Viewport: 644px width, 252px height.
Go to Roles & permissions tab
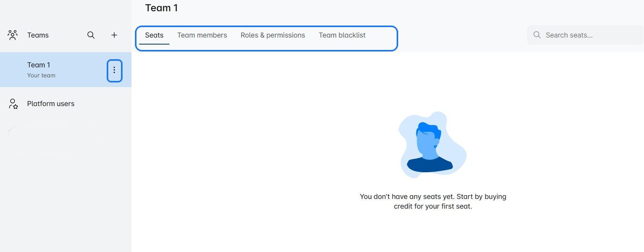tap(273, 35)
